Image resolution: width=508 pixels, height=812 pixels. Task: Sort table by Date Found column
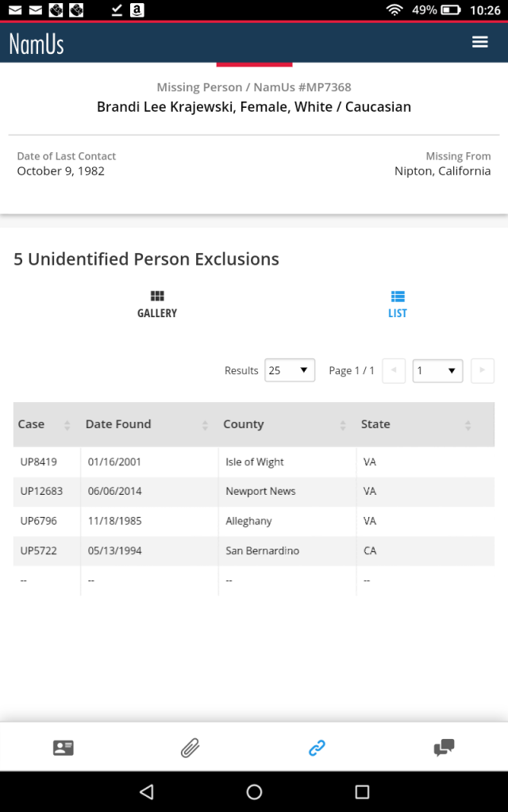(x=147, y=424)
